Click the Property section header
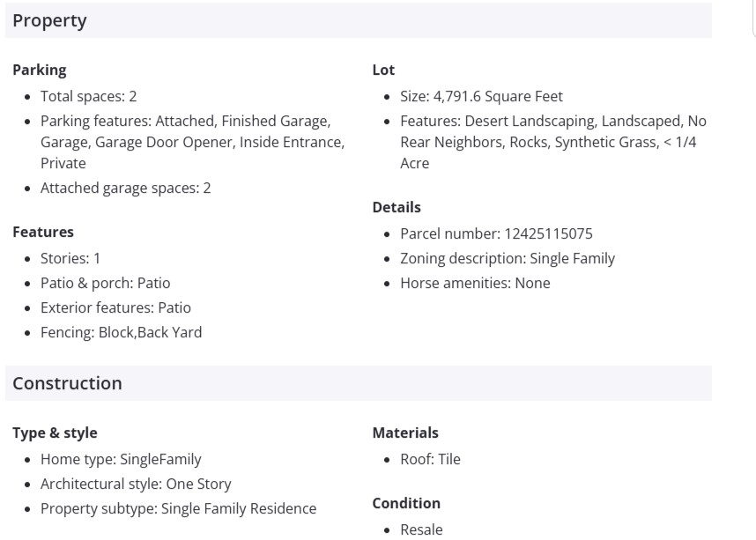 point(49,20)
